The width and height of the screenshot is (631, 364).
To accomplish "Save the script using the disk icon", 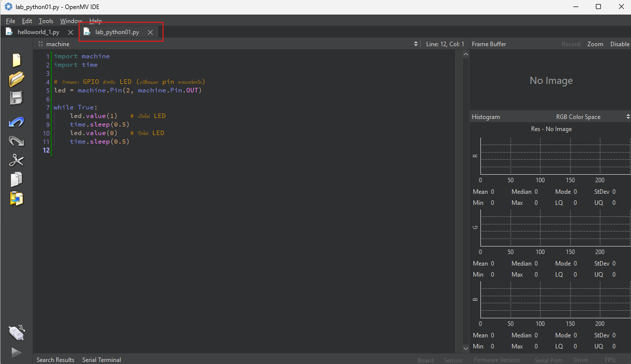I will [x=17, y=98].
